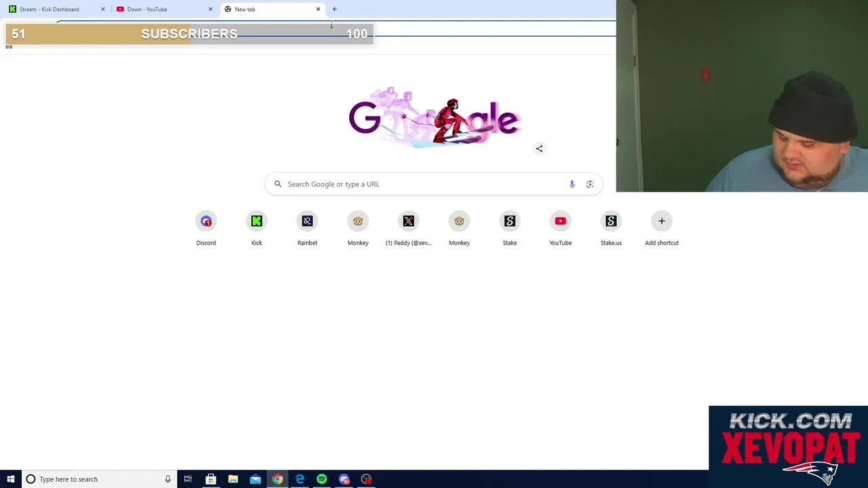Viewport: 868px width, 488px height.
Task: Open the first Monkey shortcut beside Rainbet
Action: [x=358, y=228]
